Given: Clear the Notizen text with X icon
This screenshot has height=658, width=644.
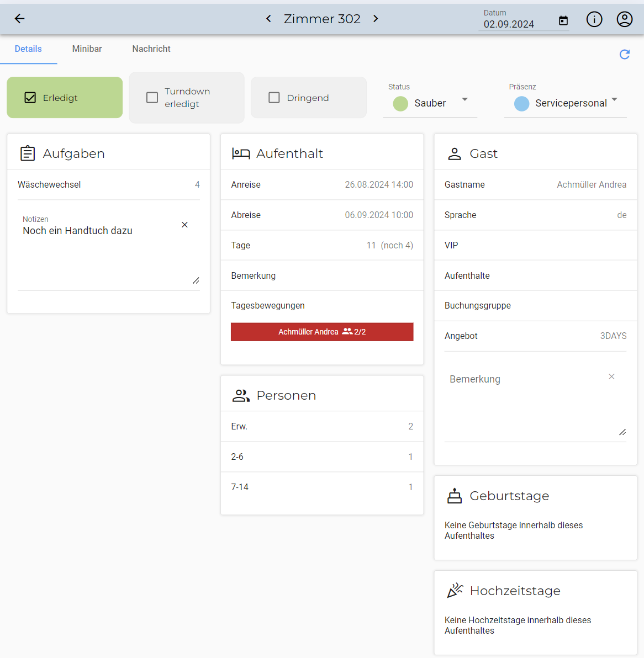Looking at the screenshot, I should pos(185,225).
